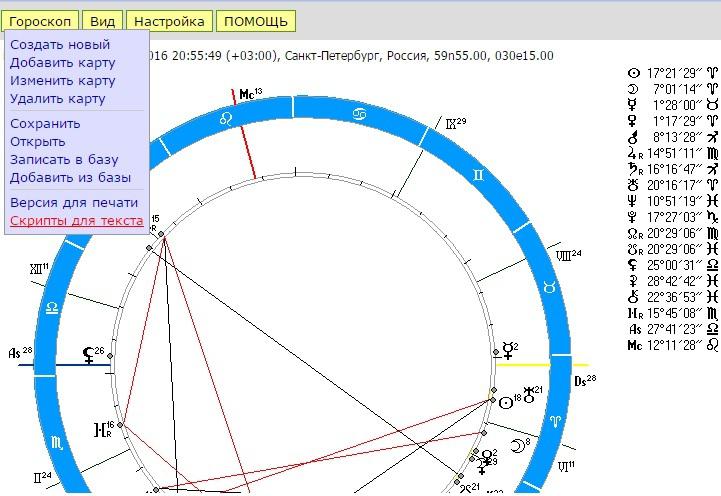
Task: Click the Chiron symbol in the positions list
Action: click(x=633, y=296)
